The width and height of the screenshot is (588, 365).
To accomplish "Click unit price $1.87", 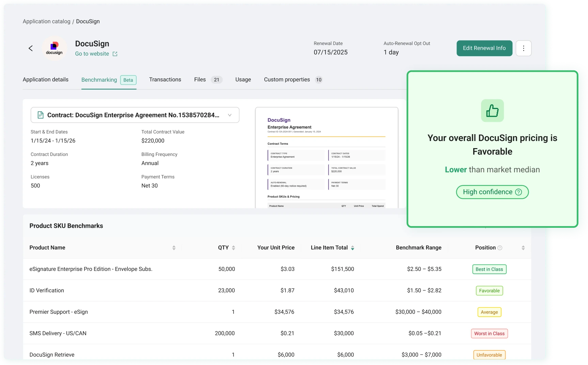I will point(288,290).
